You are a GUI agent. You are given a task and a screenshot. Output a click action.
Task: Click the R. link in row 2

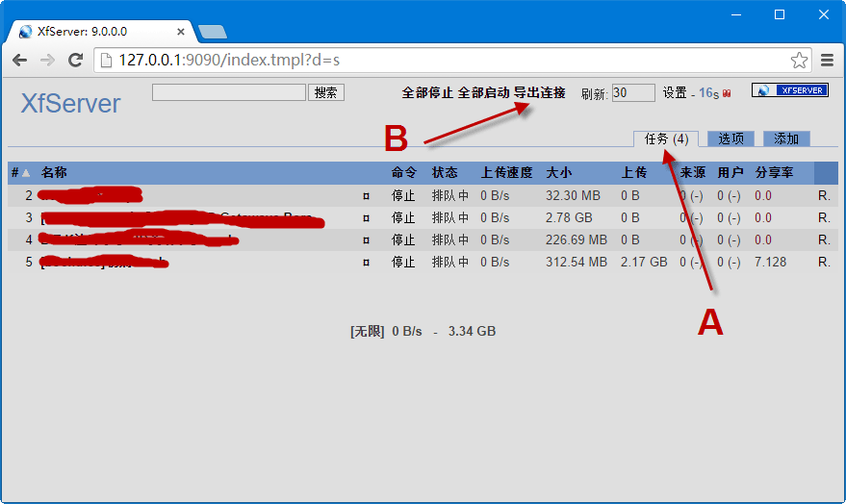(x=824, y=195)
